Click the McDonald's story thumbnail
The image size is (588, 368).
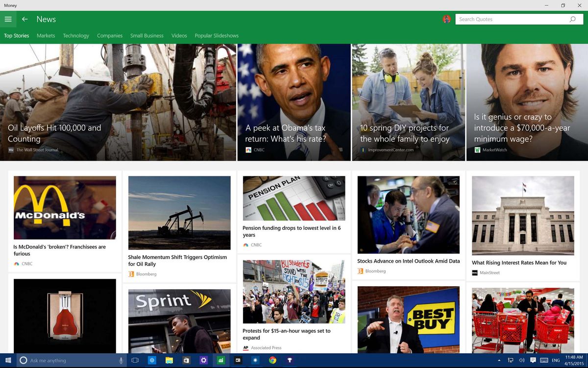(65, 208)
